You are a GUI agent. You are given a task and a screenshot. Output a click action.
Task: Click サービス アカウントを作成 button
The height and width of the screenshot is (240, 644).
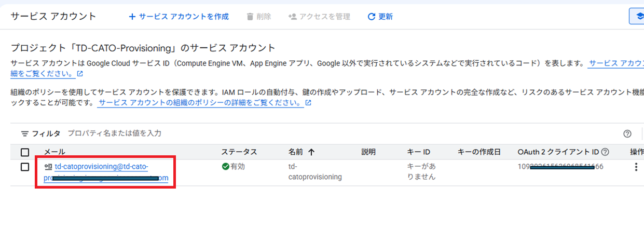point(179,17)
